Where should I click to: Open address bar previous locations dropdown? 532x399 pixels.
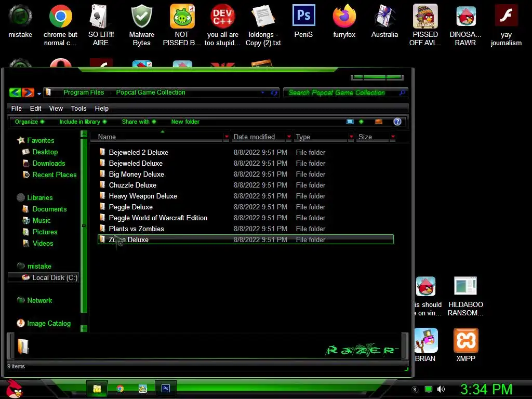click(x=262, y=92)
